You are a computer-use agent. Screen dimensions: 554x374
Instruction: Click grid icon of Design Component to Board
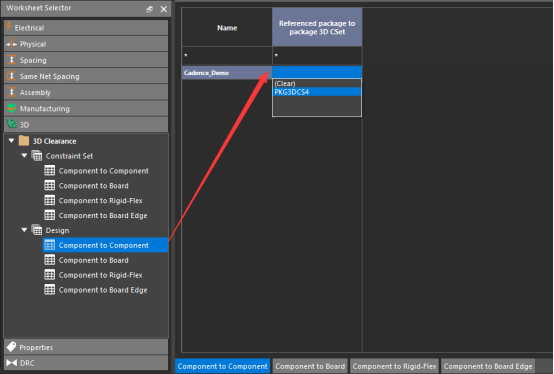pyautogui.click(x=49, y=260)
